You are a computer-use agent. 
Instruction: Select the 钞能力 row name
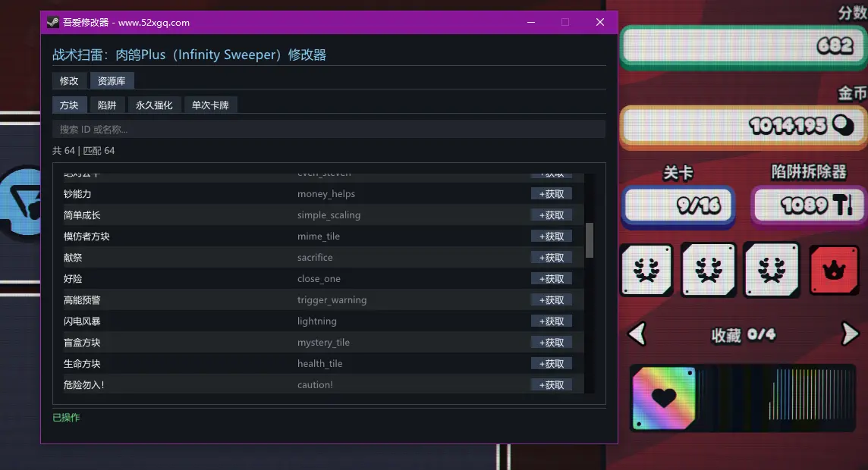[x=77, y=194]
